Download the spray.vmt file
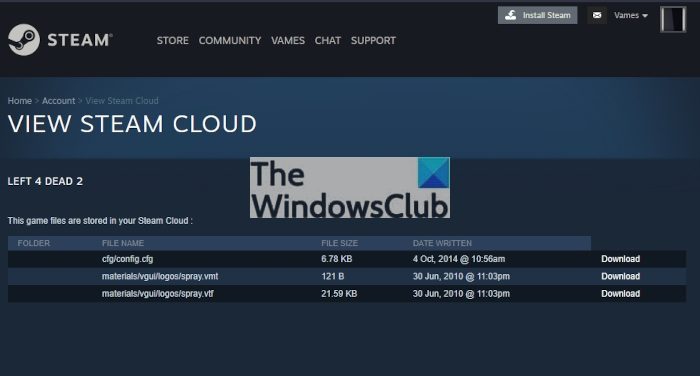 coord(621,276)
